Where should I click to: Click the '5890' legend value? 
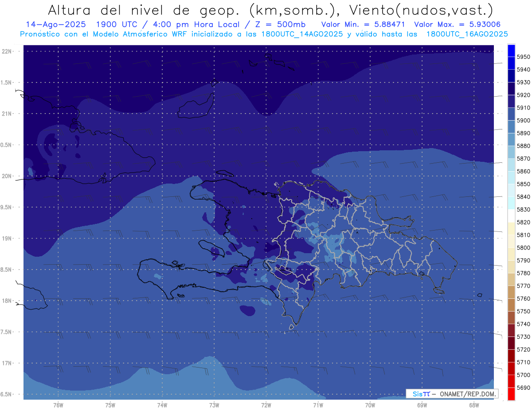tap(523, 133)
